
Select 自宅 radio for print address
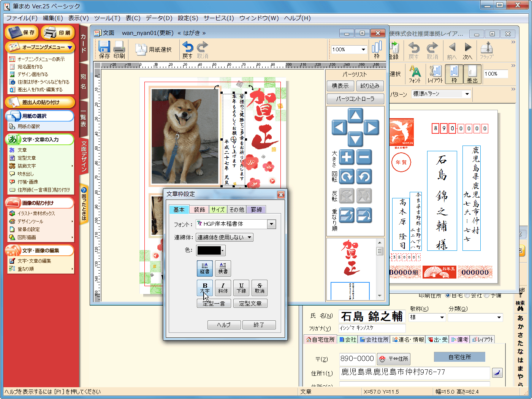pos(448,295)
